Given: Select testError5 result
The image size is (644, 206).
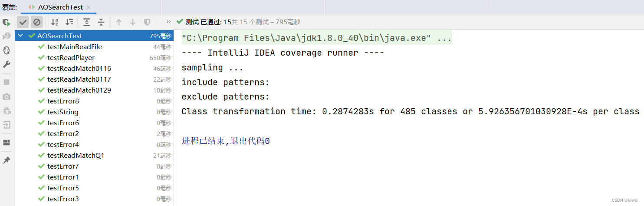Looking at the screenshot, I should point(94,188).
